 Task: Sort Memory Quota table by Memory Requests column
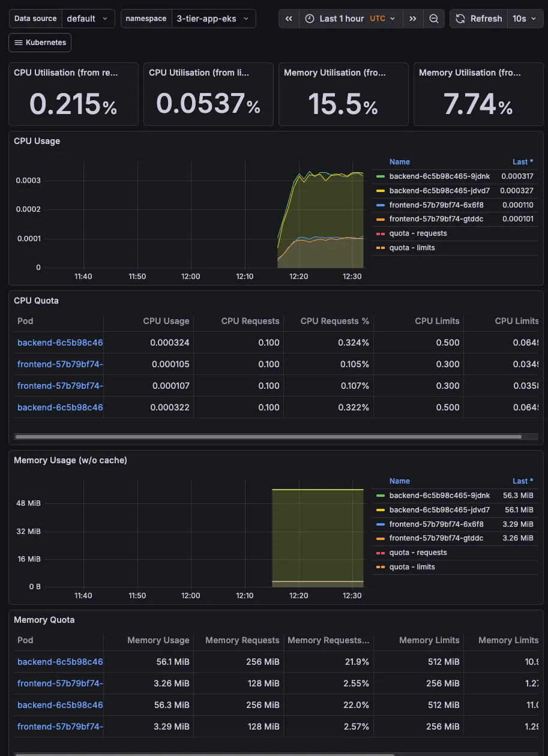tap(242, 640)
